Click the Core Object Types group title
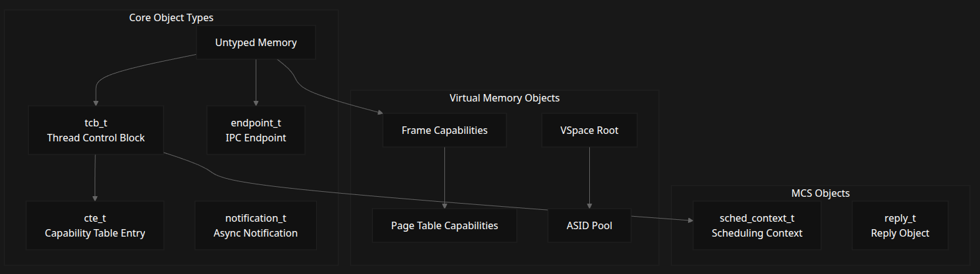The height and width of the screenshot is (274, 980). (171, 17)
